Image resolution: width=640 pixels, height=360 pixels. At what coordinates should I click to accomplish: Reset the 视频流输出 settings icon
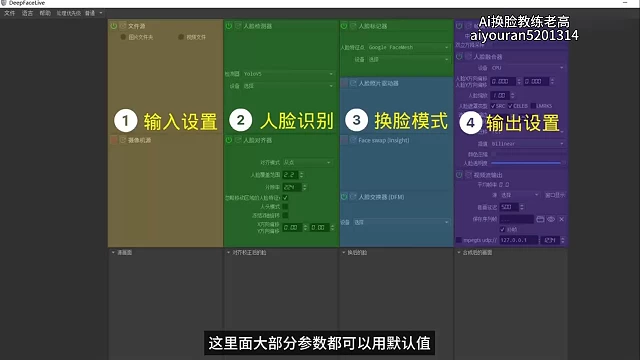click(x=468, y=175)
